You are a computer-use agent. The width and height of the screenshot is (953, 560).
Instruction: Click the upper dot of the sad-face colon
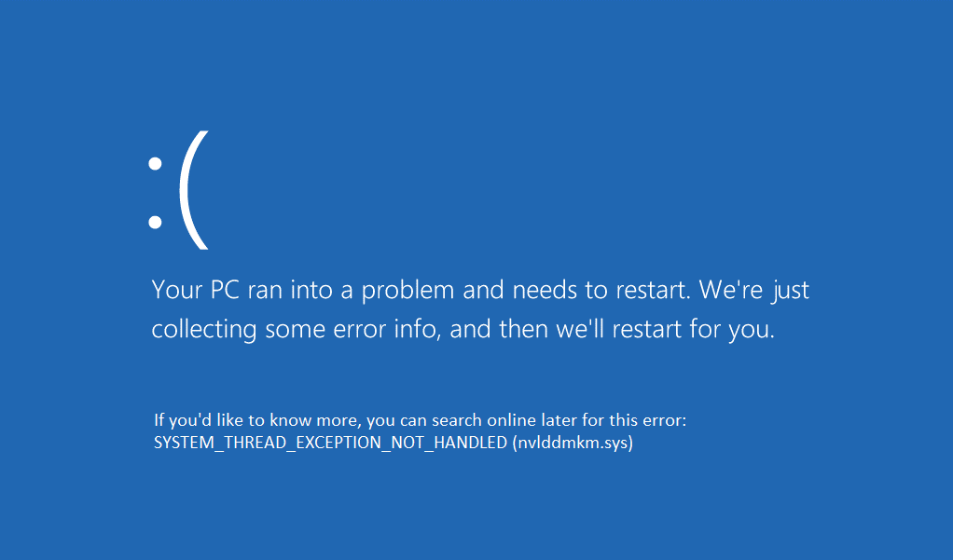[155, 163]
